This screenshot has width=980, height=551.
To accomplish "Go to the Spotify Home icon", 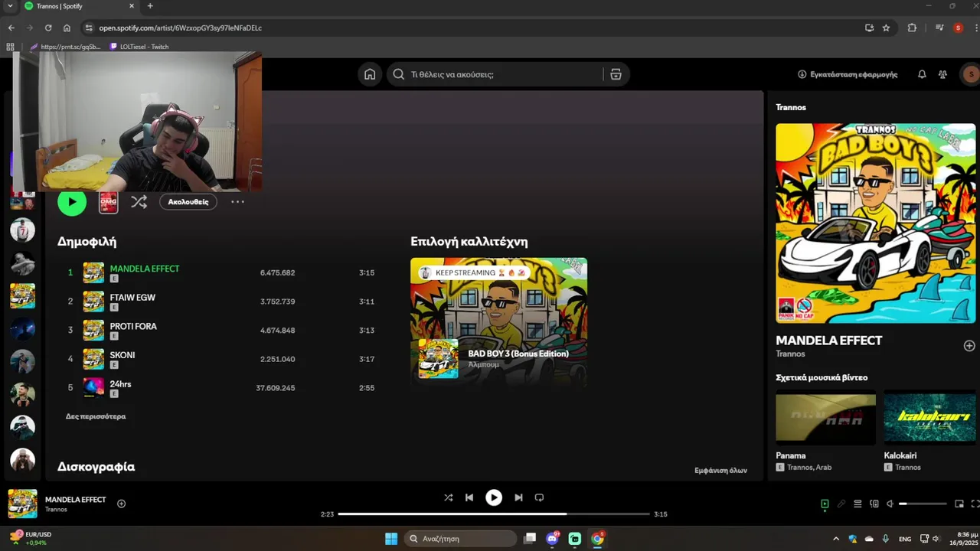I will (370, 74).
